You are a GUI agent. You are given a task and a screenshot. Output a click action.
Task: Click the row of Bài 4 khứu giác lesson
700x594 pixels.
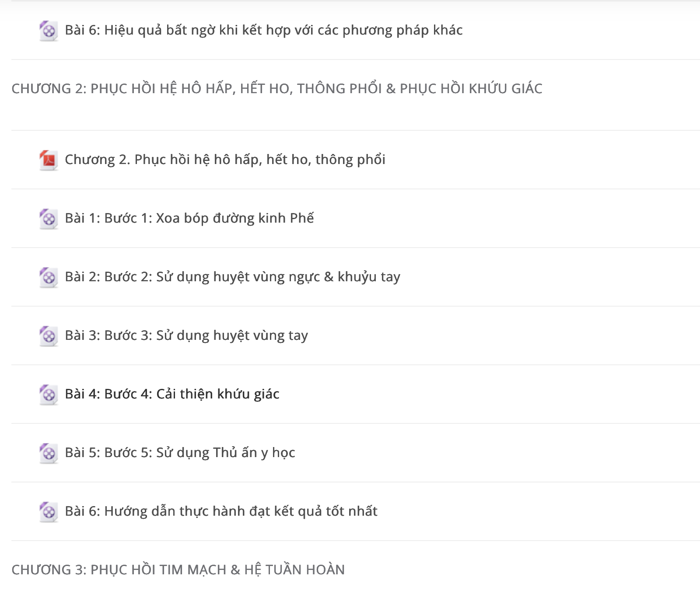click(x=356, y=394)
